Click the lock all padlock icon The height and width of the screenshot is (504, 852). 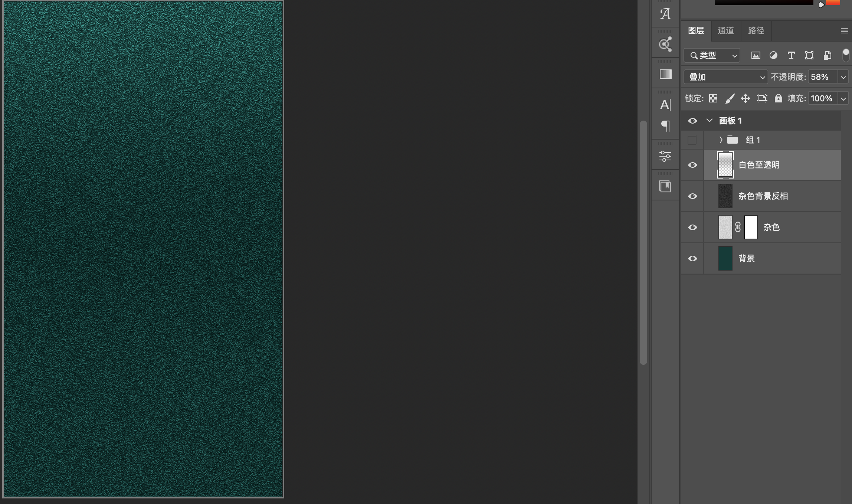pyautogui.click(x=778, y=98)
